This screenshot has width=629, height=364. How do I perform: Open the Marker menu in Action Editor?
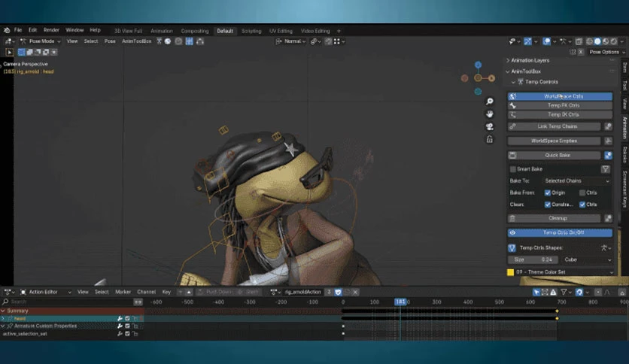coord(123,293)
